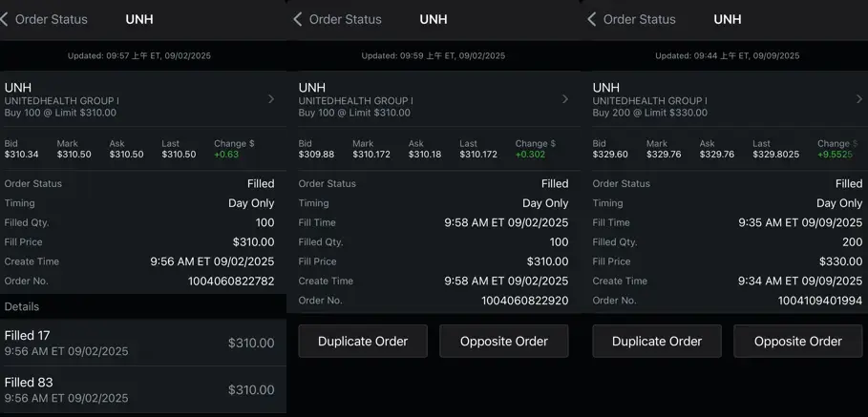Tap Opposite Order for order 1004109401994
Viewport: 868px width, 417px height.
797,342
